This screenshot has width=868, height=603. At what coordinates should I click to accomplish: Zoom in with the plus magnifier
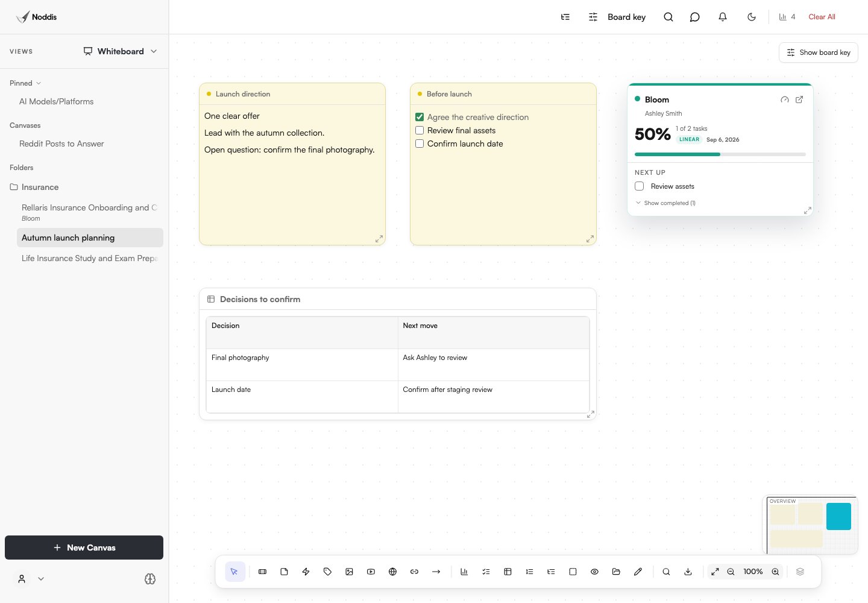click(775, 572)
